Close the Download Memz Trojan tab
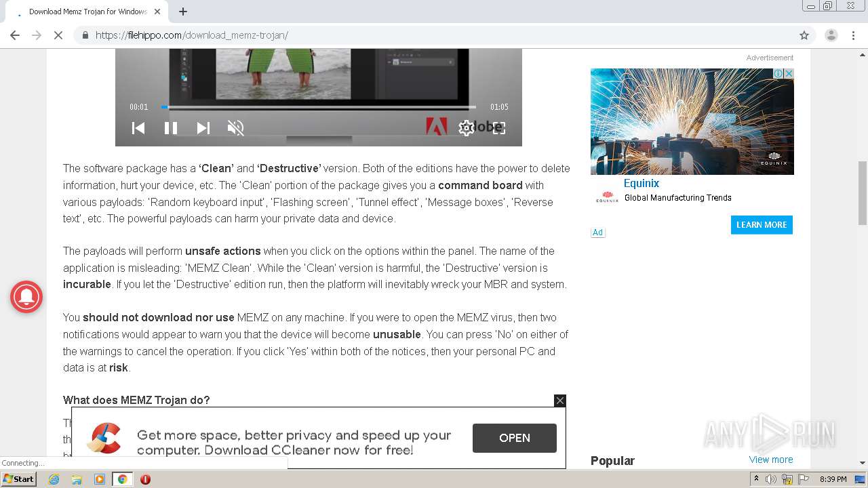Viewport: 868px width, 488px height. click(x=157, y=12)
